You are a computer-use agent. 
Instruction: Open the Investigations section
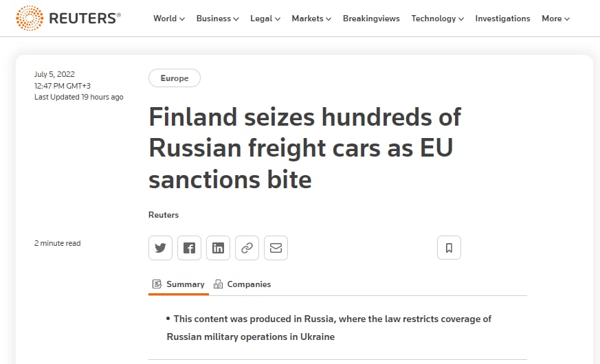coord(502,19)
